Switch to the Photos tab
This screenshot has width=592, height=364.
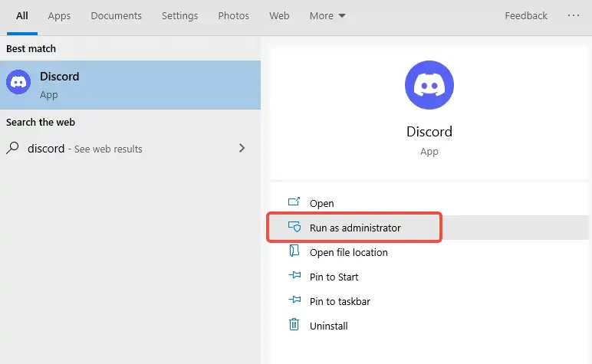(x=234, y=16)
